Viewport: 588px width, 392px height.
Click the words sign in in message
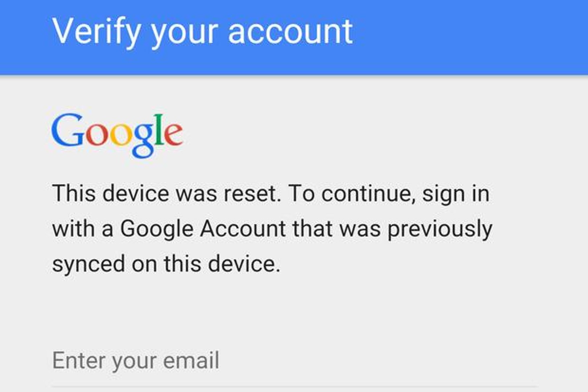[456, 194]
